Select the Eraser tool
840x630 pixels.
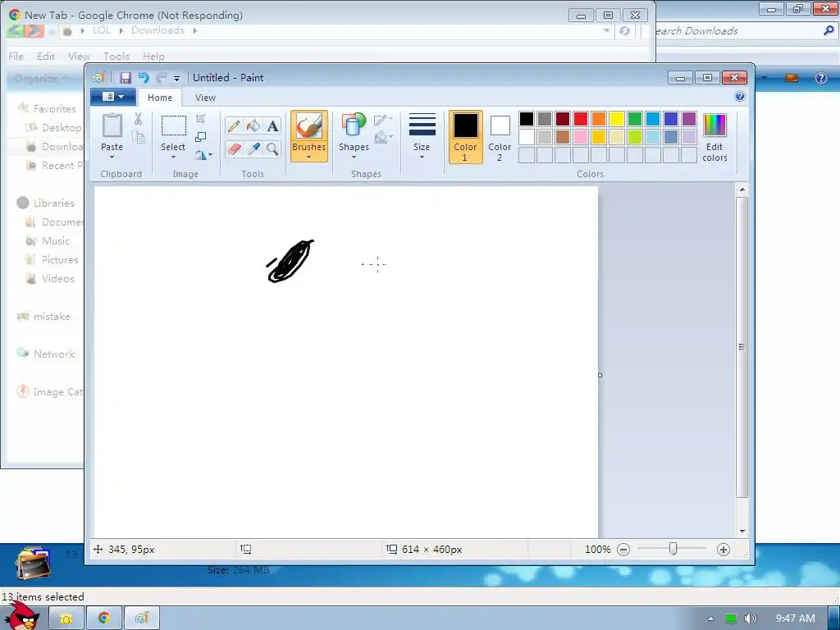pyautogui.click(x=234, y=148)
